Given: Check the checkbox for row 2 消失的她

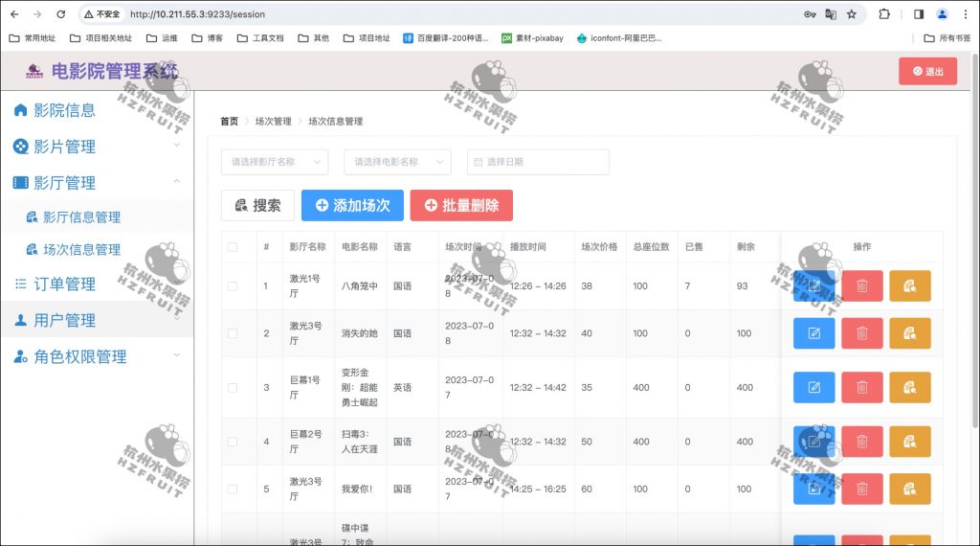Looking at the screenshot, I should click(x=233, y=333).
